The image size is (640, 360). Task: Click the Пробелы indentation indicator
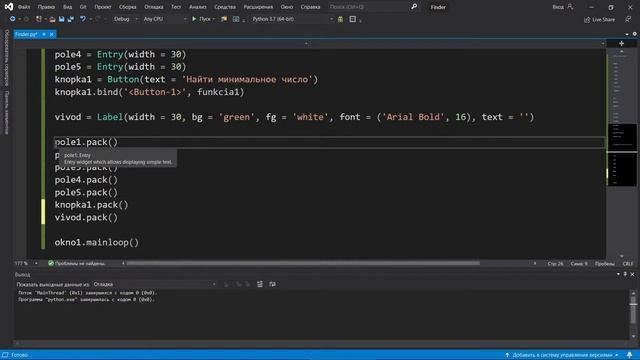tap(605, 264)
